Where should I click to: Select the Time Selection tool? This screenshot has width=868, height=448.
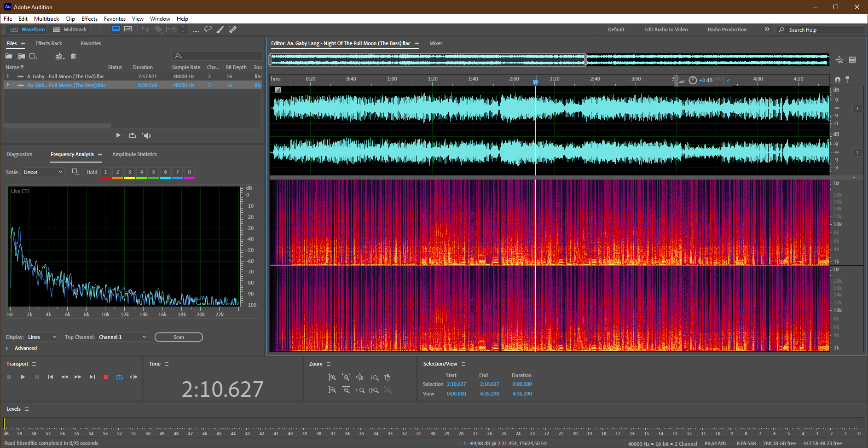coord(183,29)
